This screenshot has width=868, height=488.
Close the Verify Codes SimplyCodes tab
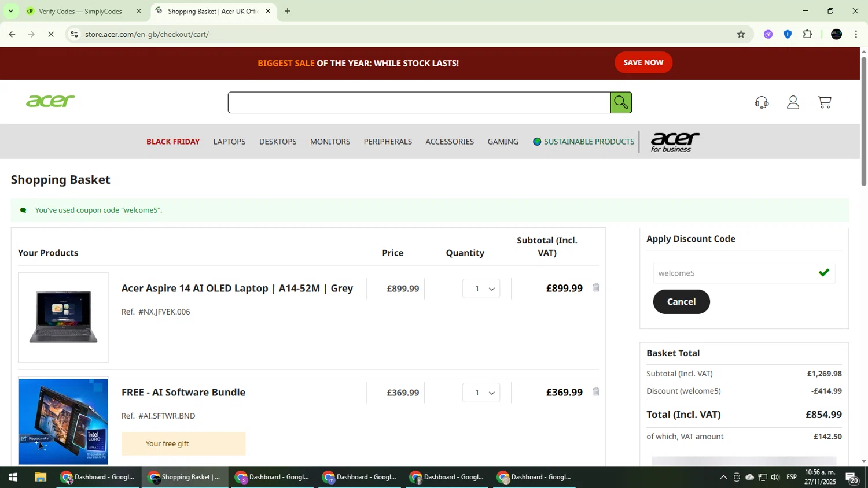point(138,11)
